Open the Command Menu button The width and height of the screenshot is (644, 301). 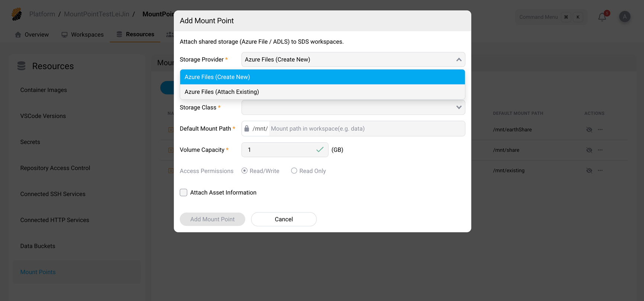point(551,17)
